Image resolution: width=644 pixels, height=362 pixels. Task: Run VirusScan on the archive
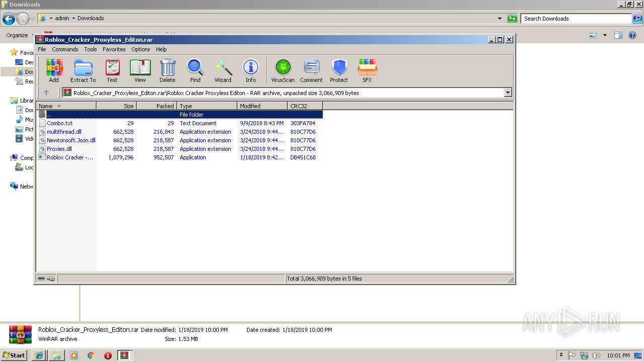(x=283, y=70)
